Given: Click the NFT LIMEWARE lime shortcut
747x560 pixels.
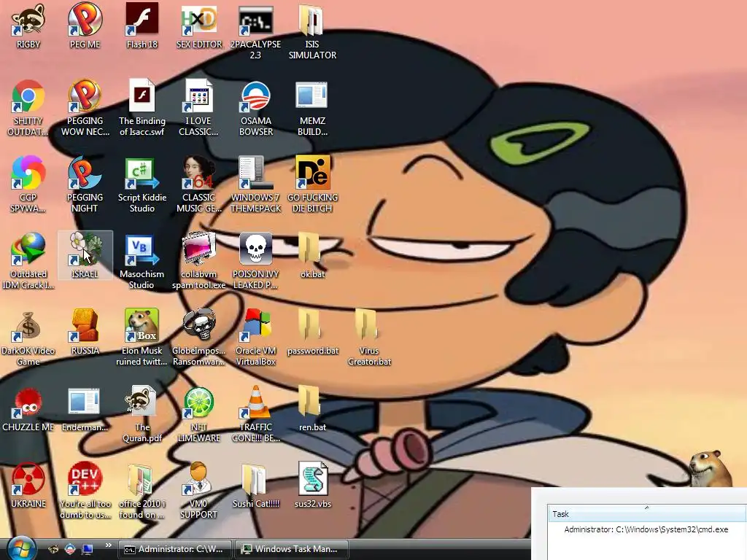Looking at the screenshot, I should point(198,402).
